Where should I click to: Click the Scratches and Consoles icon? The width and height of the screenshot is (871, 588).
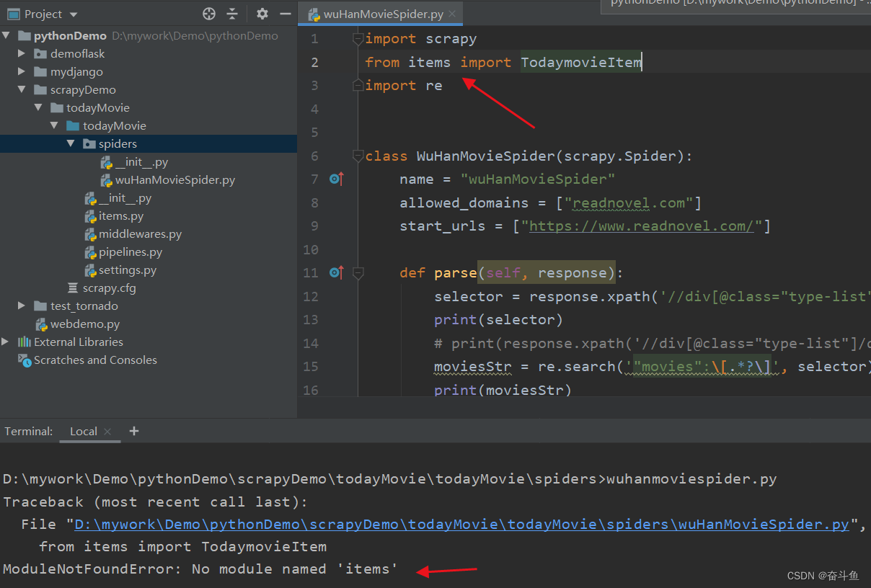pyautogui.click(x=25, y=360)
